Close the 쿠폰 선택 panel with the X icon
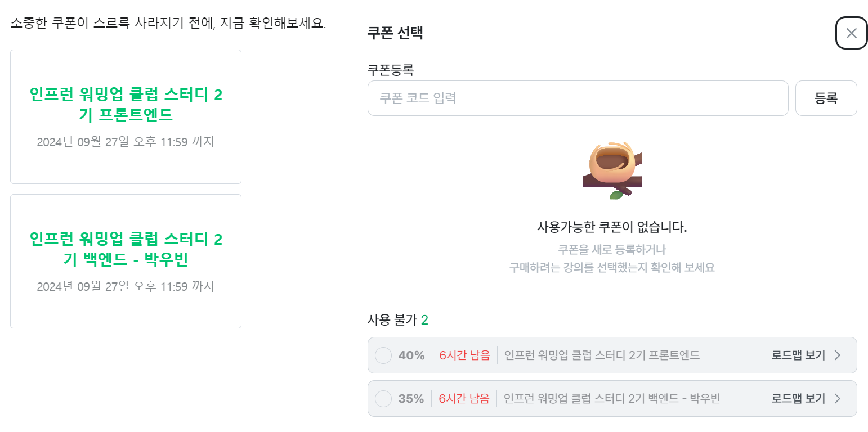This screenshot has height=432, width=868. [x=851, y=33]
